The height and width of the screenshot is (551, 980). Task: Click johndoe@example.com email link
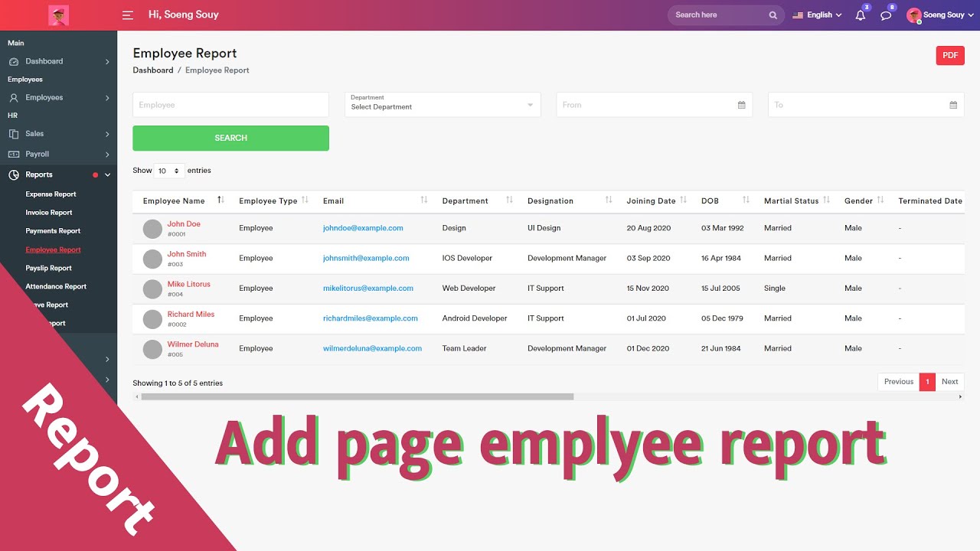click(363, 228)
